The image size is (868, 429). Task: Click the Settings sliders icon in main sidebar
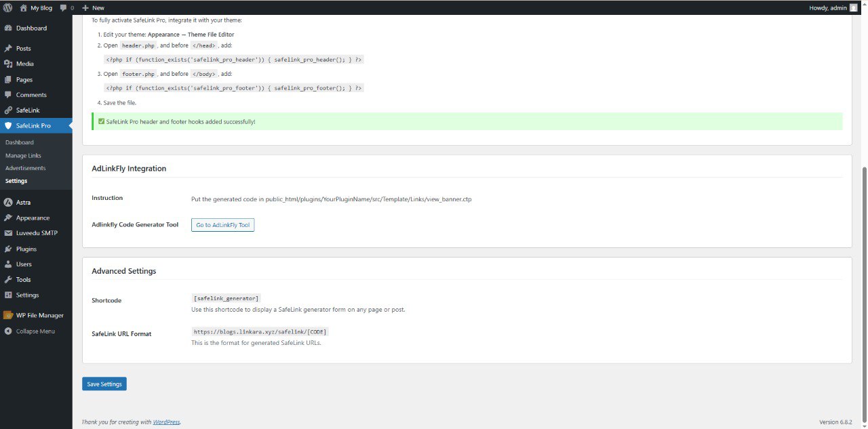tap(8, 295)
